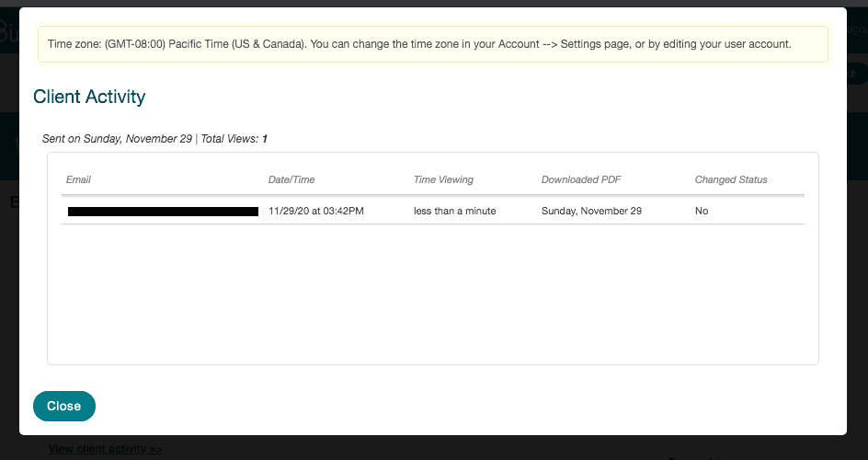This screenshot has height=460, width=868.
Task: Click the Date/Time column header
Action: tap(291, 179)
